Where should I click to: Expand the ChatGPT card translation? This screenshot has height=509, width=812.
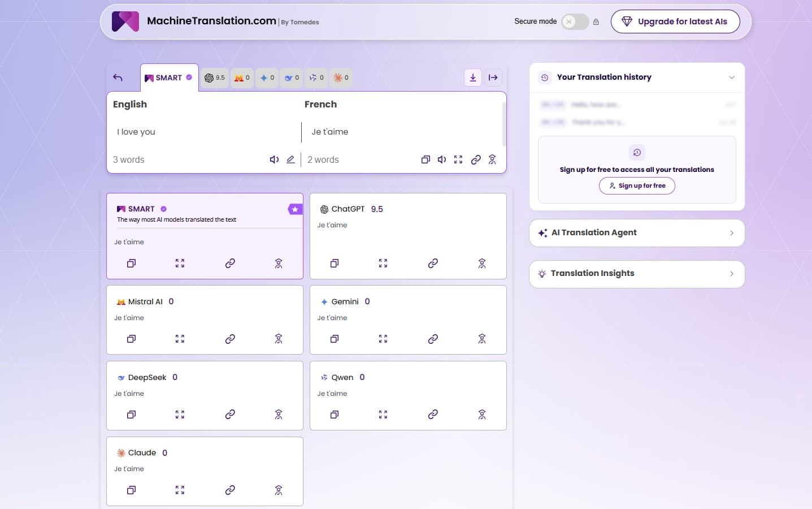coord(383,263)
